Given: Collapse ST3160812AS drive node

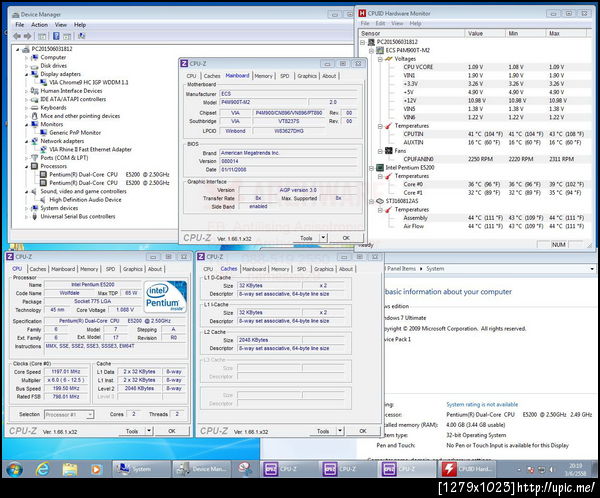Looking at the screenshot, I should click(372, 201).
